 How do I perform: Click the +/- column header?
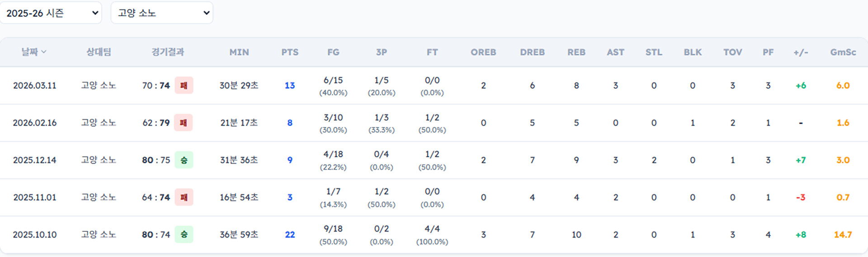click(801, 52)
